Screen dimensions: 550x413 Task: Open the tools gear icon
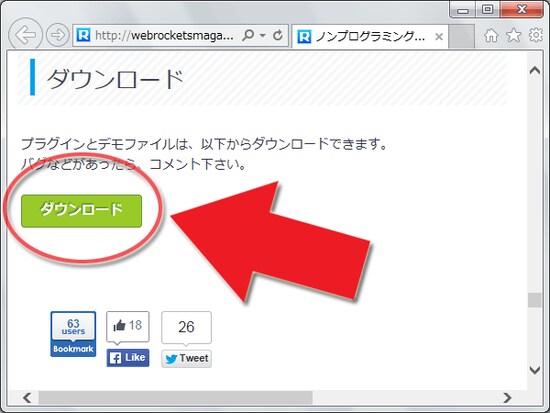[x=536, y=35]
